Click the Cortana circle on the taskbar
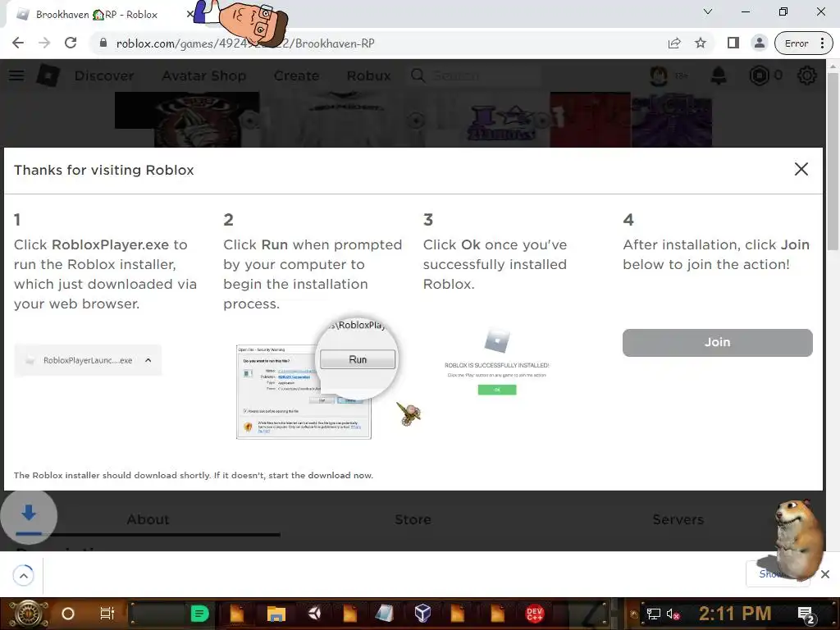840x630 pixels. 68,614
